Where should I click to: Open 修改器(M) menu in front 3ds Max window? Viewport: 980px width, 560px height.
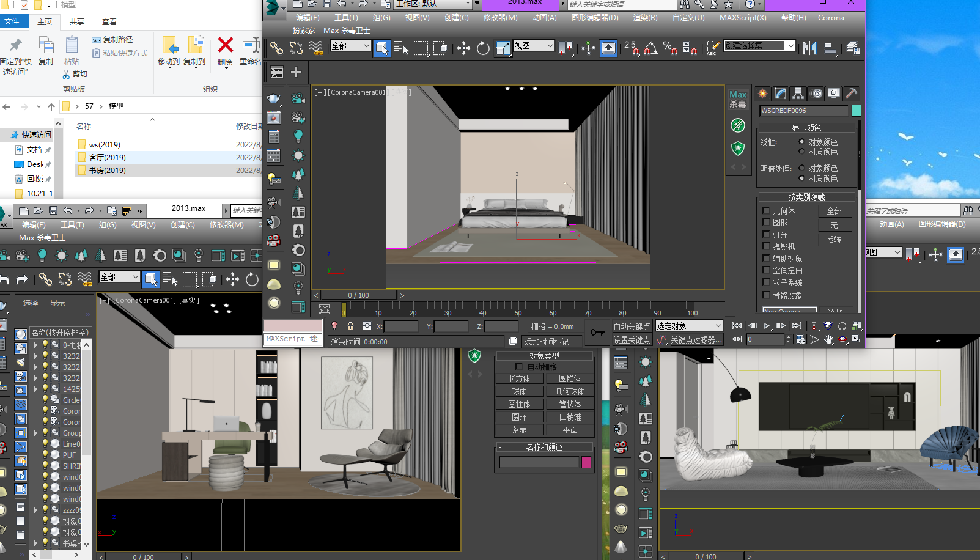pyautogui.click(x=500, y=18)
